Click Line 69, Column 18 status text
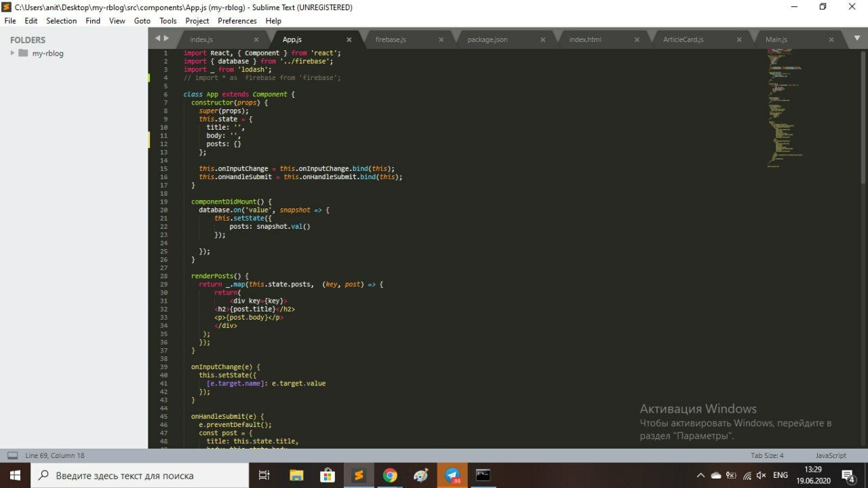The height and width of the screenshot is (488, 868). (x=55, y=455)
